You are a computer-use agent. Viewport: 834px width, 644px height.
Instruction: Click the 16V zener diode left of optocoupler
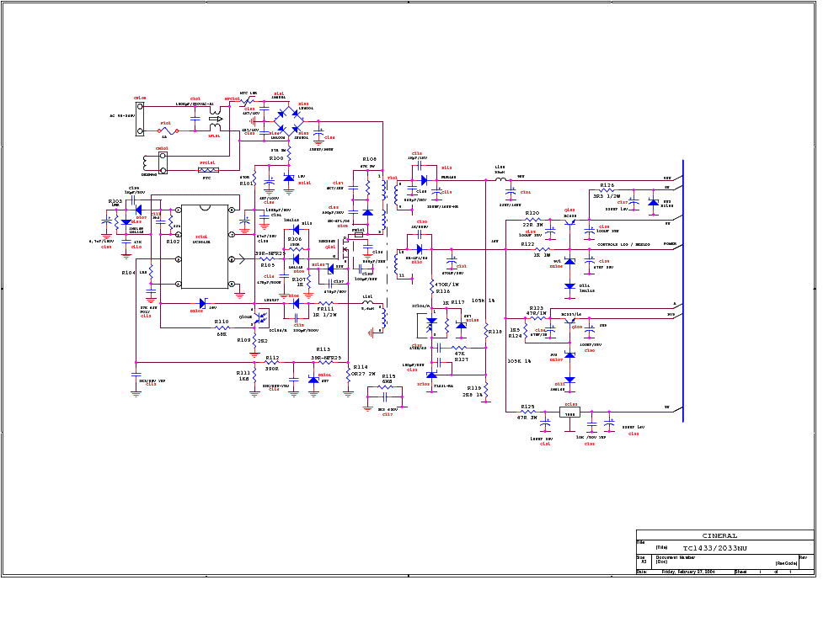(x=203, y=303)
